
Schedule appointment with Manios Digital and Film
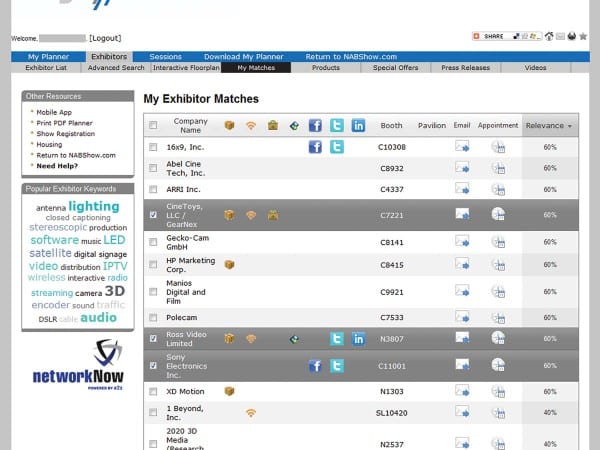(x=498, y=292)
